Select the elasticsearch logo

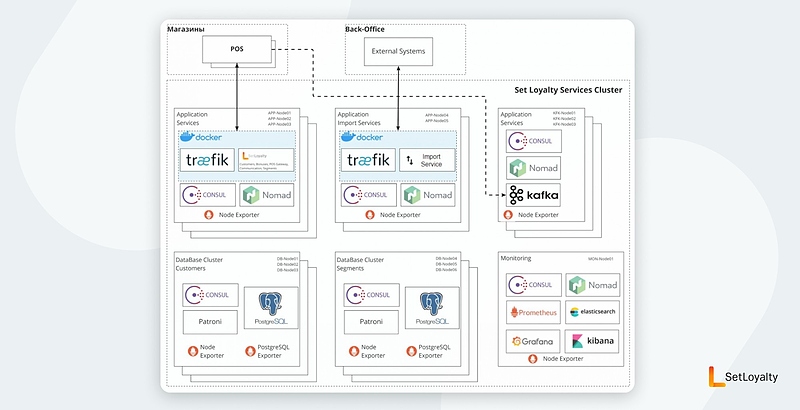[x=592, y=313]
